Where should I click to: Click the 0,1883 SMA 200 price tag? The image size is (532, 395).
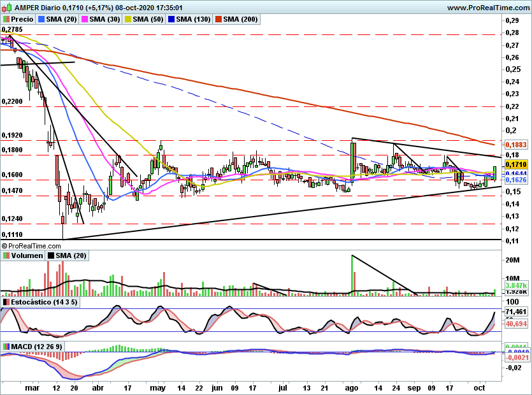[517, 145]
